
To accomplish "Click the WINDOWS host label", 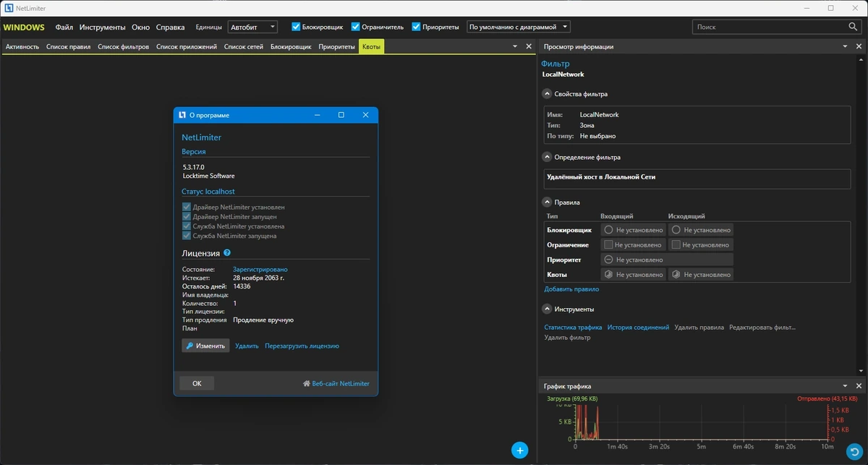I will pyautogui.click(x=24, y=27).
